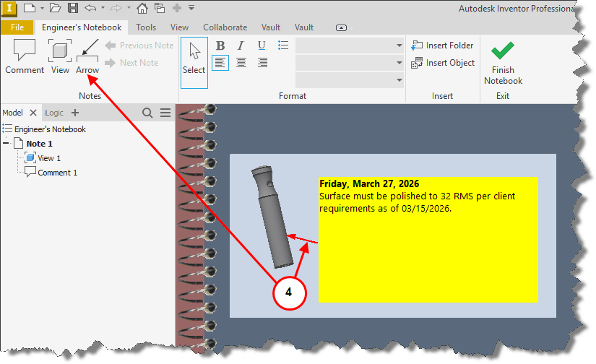
Task: Toggle bold formatting
Action: click(x=220, y=45)
